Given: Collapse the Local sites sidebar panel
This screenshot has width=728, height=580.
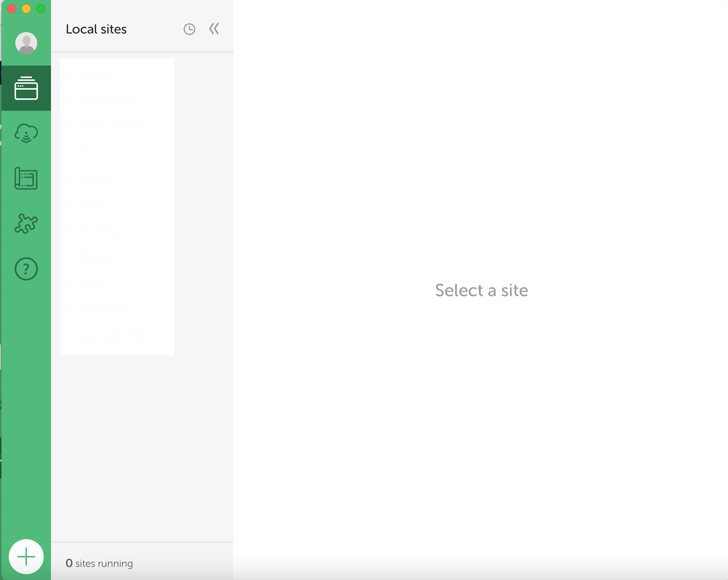Looking at the screenshot, I should [214, 29].
